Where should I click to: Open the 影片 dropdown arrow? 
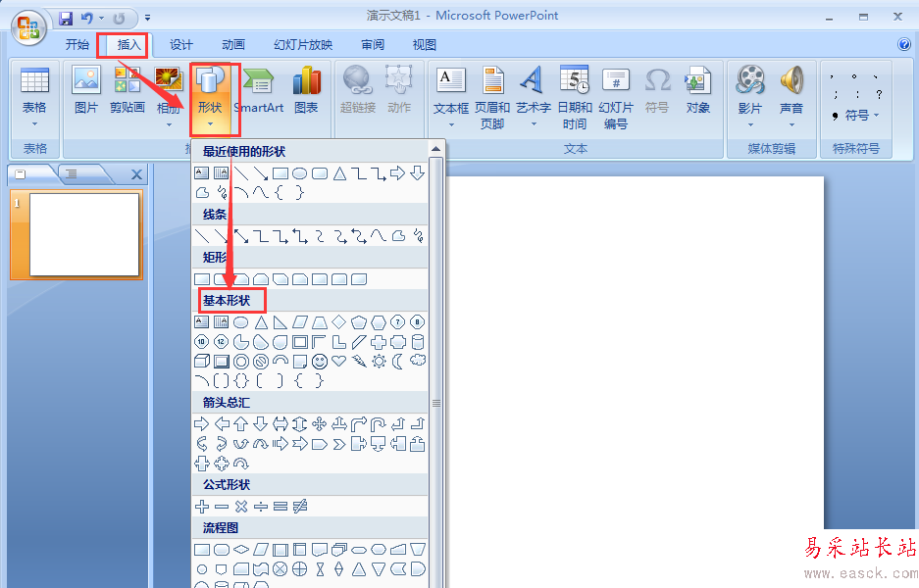[750, 124]
